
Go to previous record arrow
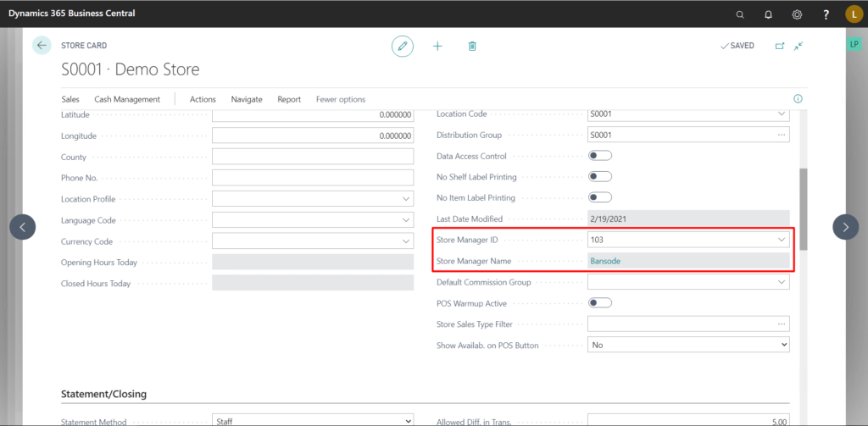point(23,227)
